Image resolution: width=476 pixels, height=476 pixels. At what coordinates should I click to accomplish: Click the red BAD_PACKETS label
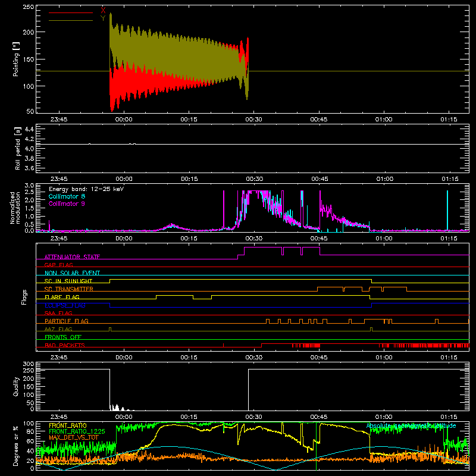click(65, 345)
